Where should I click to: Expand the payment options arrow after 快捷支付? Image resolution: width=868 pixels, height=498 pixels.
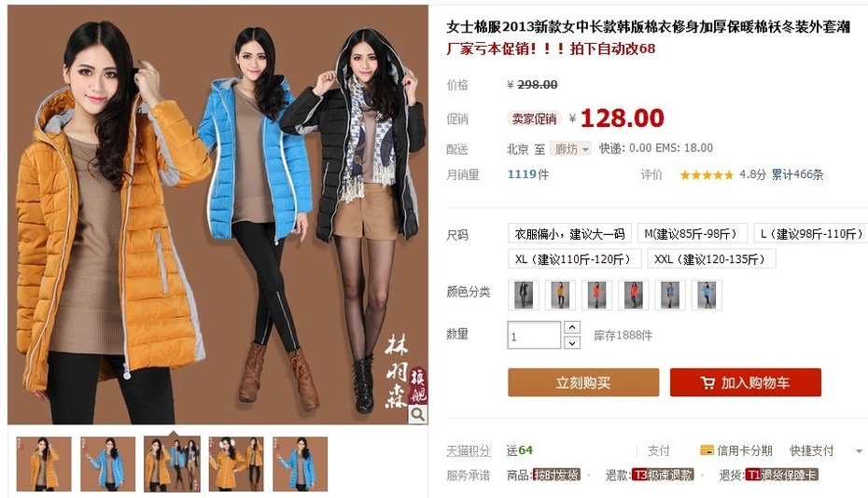tap(860, 451)
